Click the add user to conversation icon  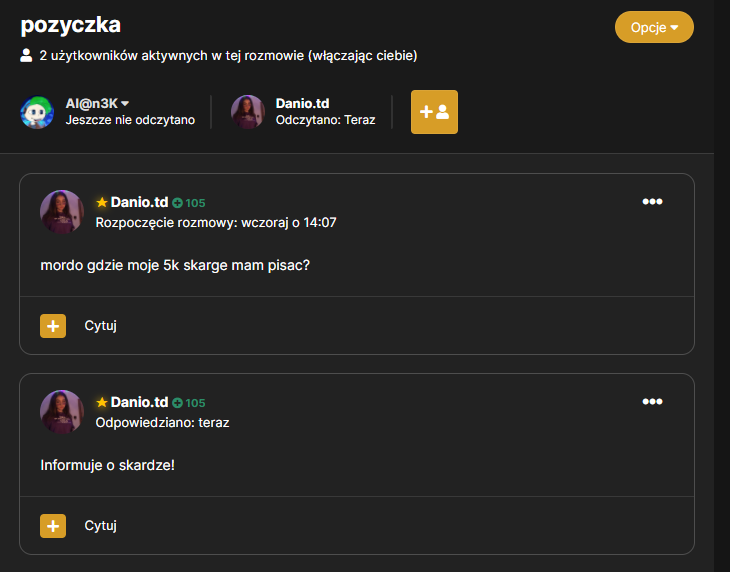434,112
